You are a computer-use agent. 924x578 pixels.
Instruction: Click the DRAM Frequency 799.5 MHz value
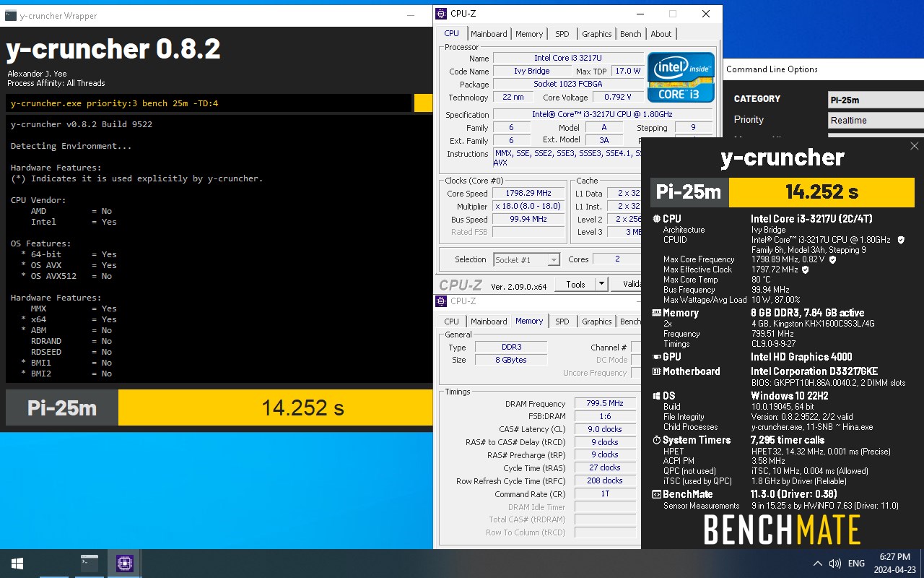(x=605, y=404)
